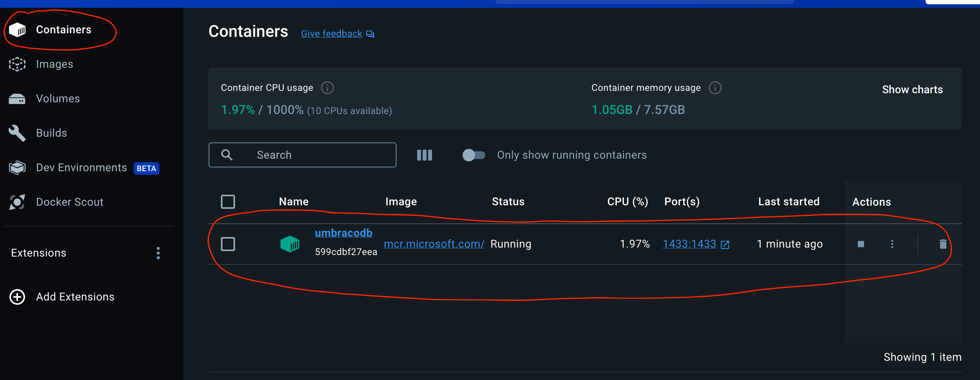Click the Dev Environments box icon

tap(17, 168)
